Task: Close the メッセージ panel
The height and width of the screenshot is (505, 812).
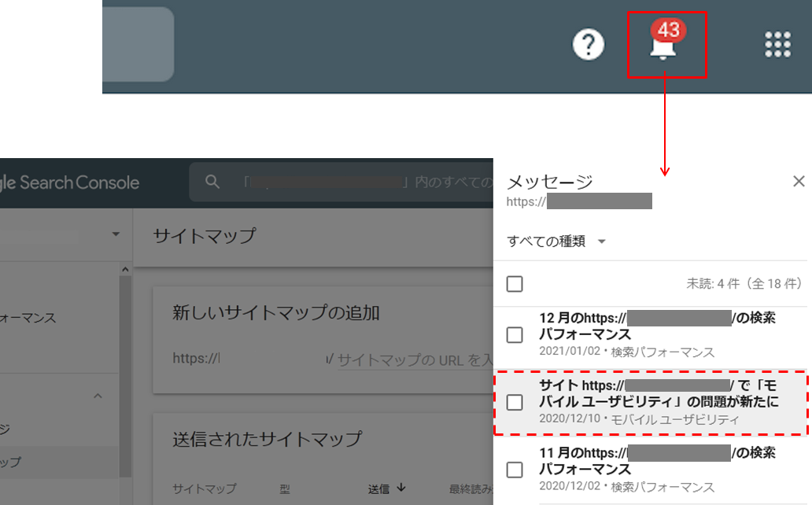Action: click(x=799, y=181)
